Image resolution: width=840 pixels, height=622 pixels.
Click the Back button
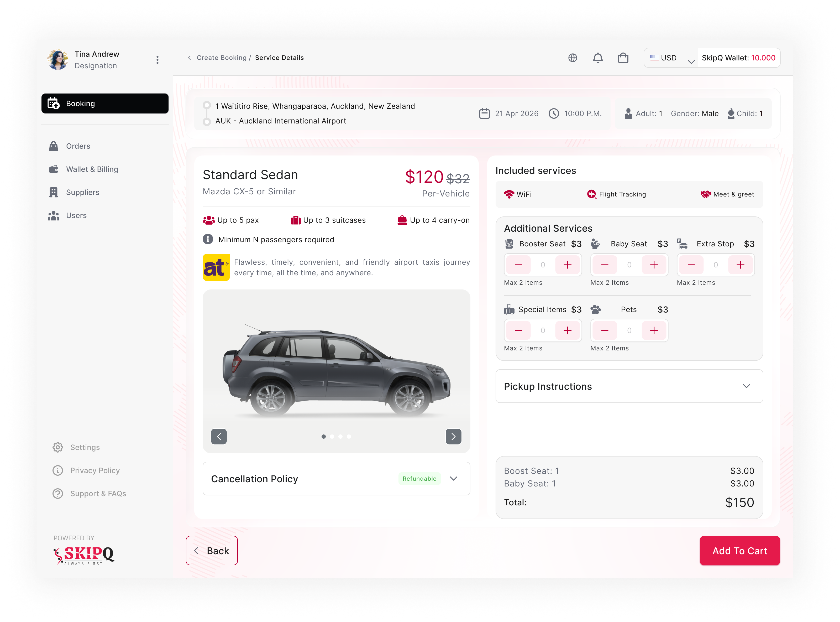211,550
